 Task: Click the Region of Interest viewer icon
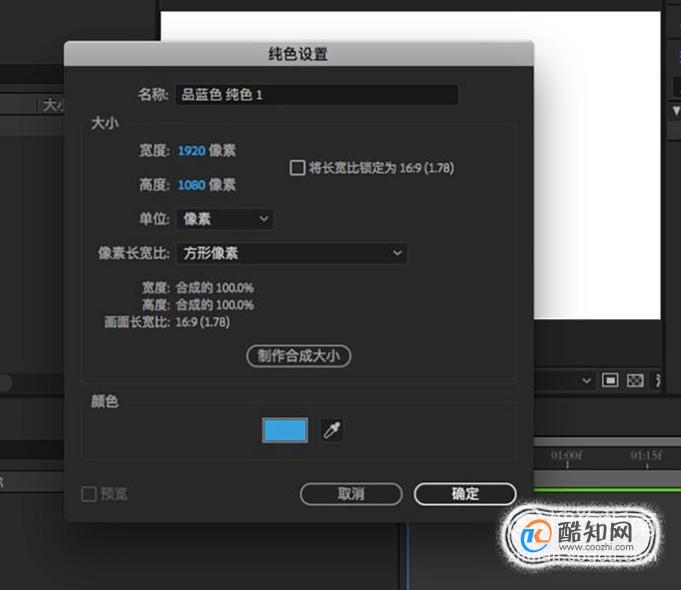pyautogui.click(x=610, y=381)
